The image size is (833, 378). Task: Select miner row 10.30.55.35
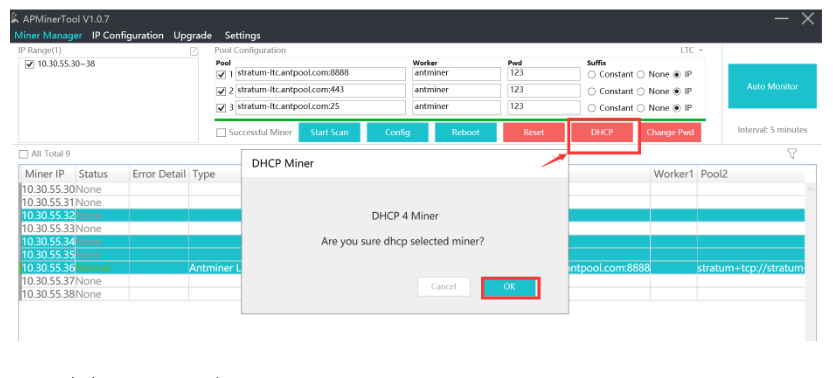pyautogui.click(x=412, y=254)
